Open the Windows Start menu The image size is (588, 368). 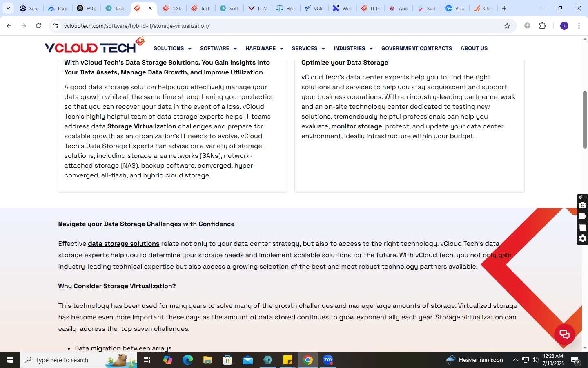[10, 360]
